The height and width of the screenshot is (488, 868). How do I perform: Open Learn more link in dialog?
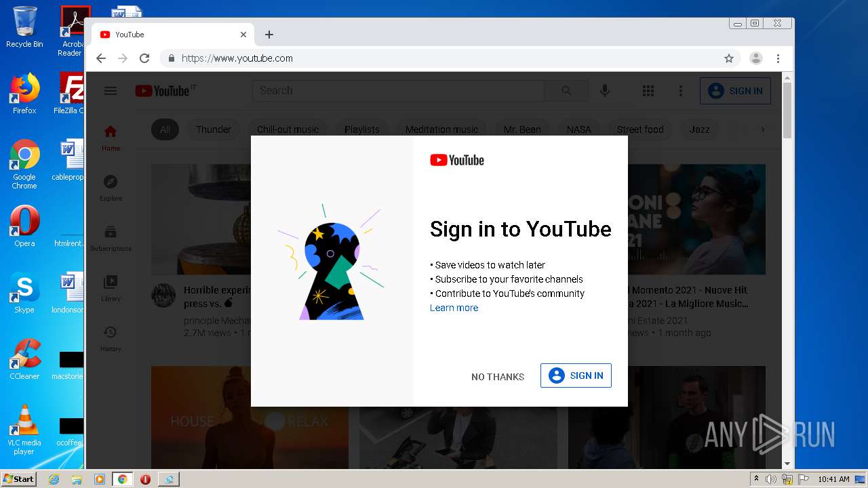454,308
